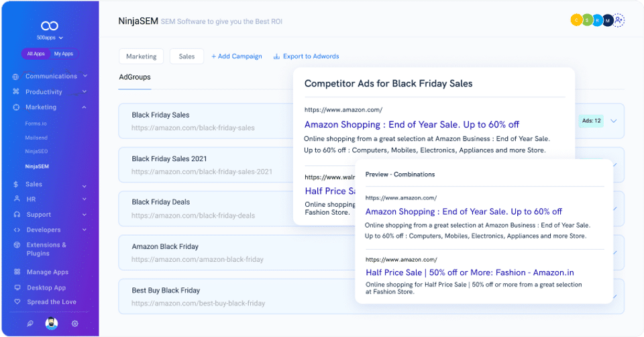
Task: Click the Communications globe icon
Action: click(x=15, y=77)
